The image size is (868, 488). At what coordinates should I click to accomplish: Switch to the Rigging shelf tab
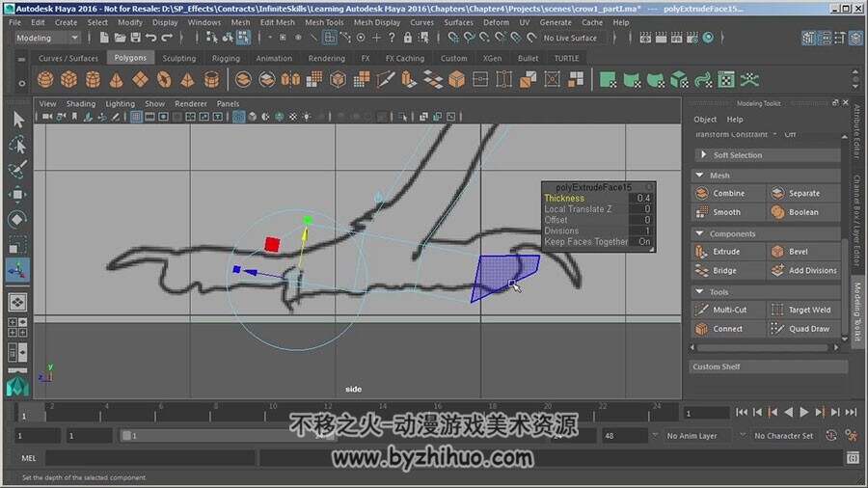(226, 58)
